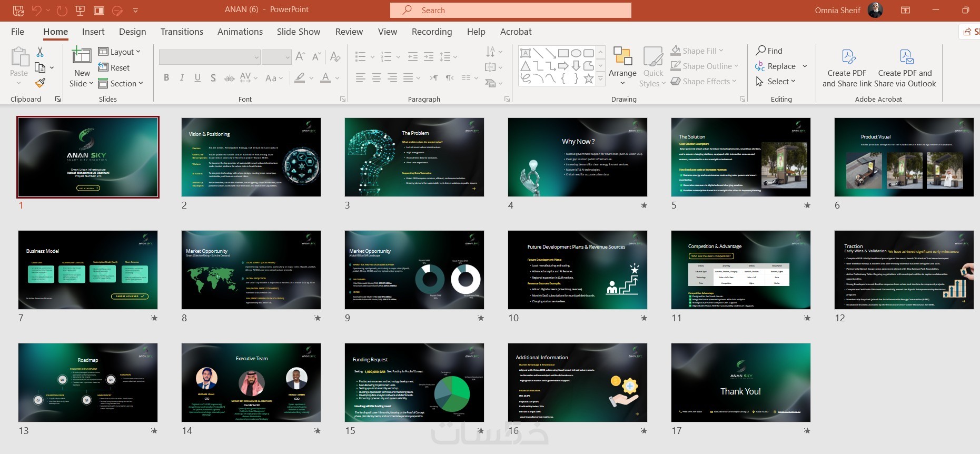Start slideshow from beginning icon
Screen dimensions: 980x454
coord(81,10)
